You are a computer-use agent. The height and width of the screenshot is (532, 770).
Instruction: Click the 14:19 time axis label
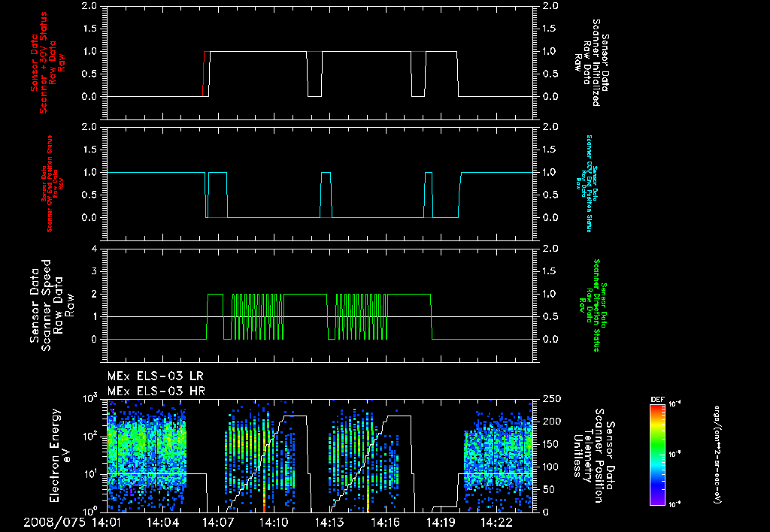441,522
